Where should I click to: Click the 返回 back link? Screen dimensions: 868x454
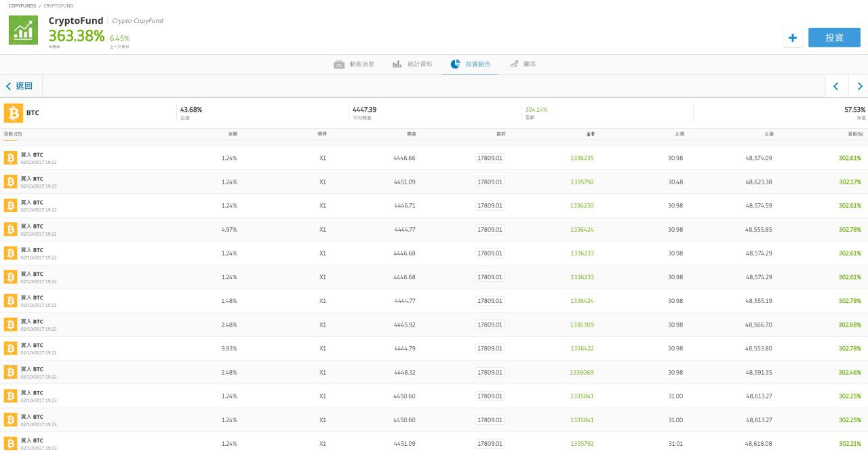[x=19, y=86]
